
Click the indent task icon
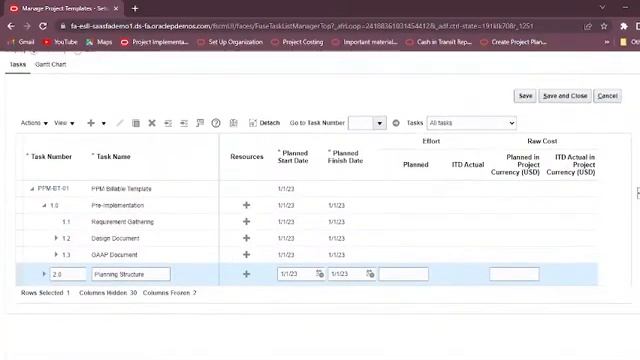(184, 123)
